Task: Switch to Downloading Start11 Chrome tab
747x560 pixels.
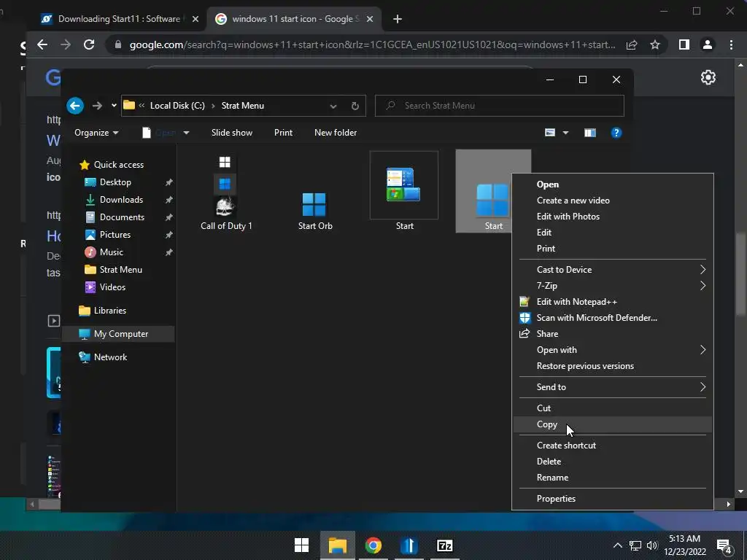Action: click(x=119, y=19)
